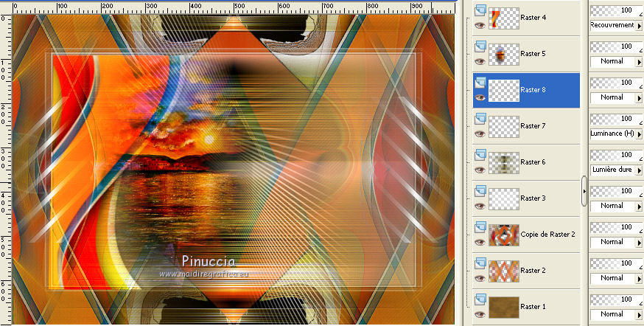This screenshot has width=644, height=326.
Task: Click the Raster 3 layer thumbnail
Action: coord(504,199)
